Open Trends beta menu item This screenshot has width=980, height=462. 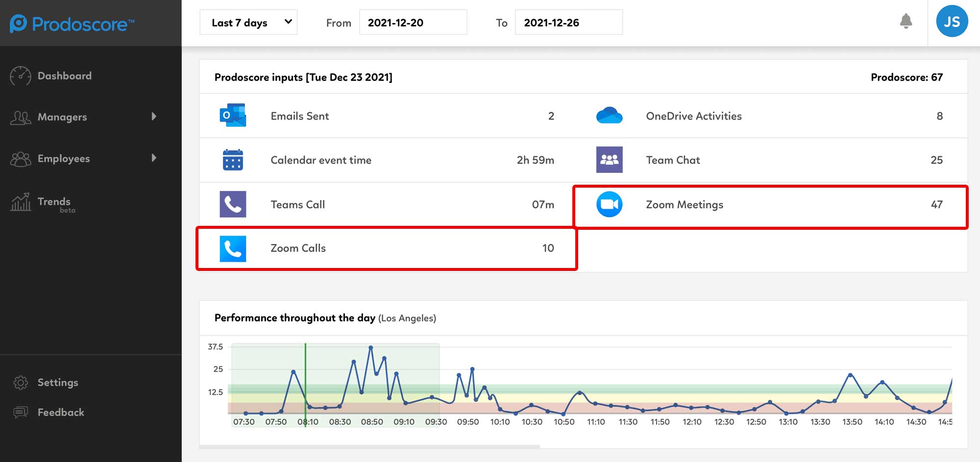(x=56, y=204)
